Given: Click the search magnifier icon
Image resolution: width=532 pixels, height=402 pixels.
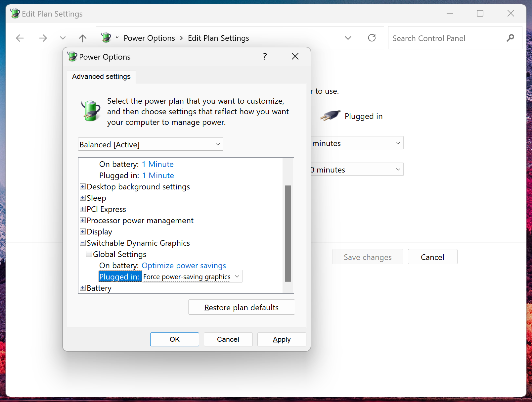Looking at the screenshot, I should pos(510,38).
